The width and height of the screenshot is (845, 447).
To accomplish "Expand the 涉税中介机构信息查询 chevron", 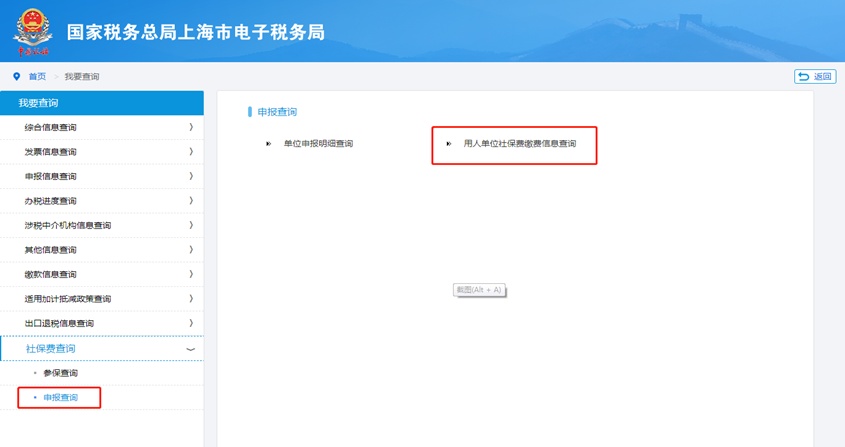I will [x=191, y=225].
